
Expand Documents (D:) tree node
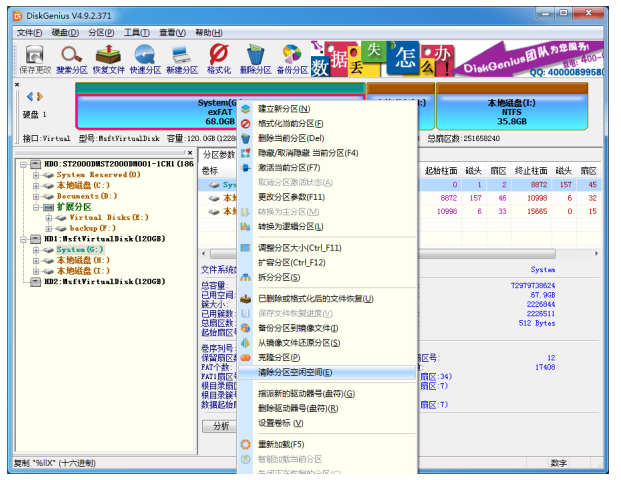(x=36, y=196)
